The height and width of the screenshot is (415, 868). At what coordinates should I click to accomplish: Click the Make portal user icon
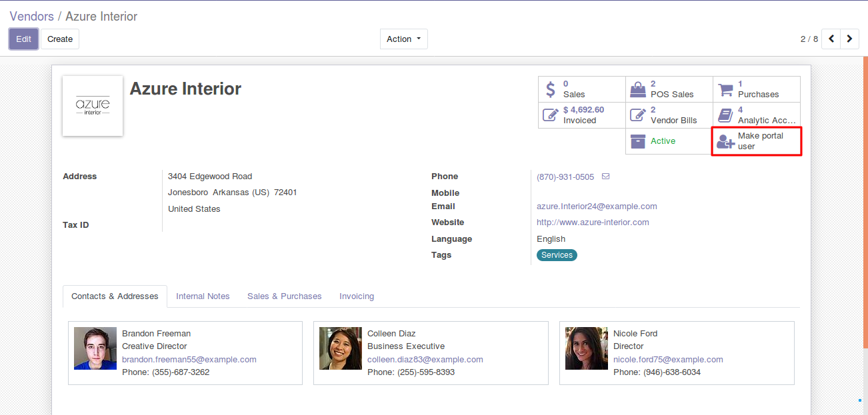click(x=725, y=141)
